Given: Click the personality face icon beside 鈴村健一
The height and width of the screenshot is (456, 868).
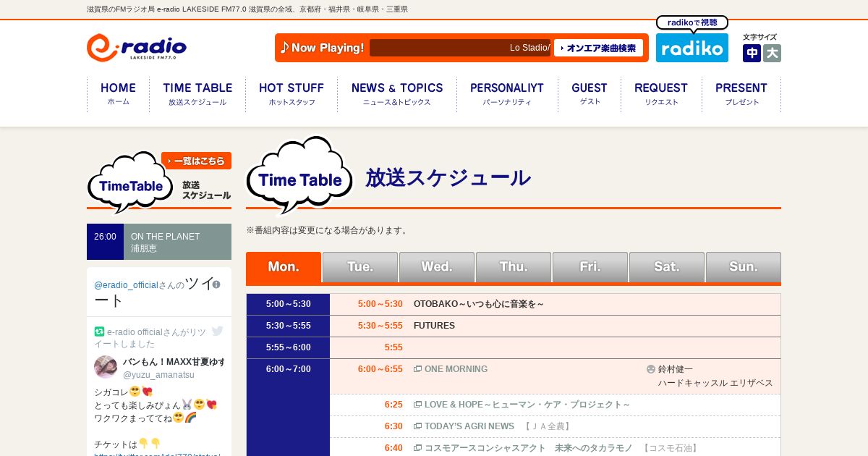Looking at the screenshot, I should point(651,369).
